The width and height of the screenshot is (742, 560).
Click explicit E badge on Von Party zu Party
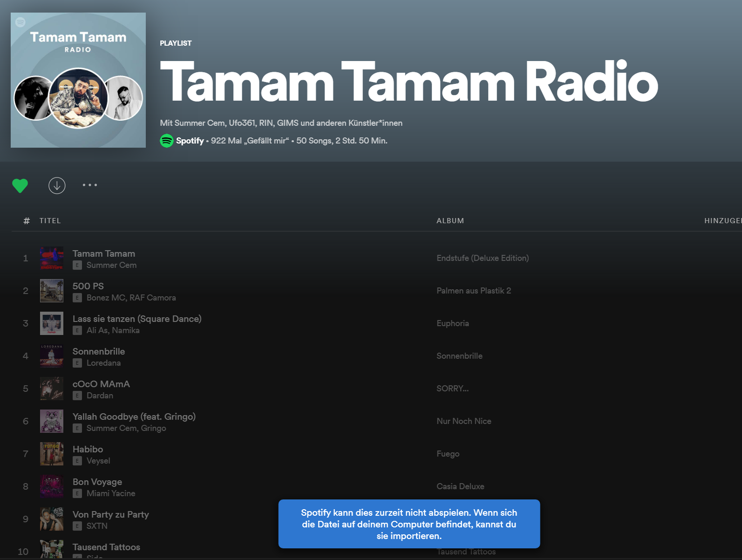[77, 526]
